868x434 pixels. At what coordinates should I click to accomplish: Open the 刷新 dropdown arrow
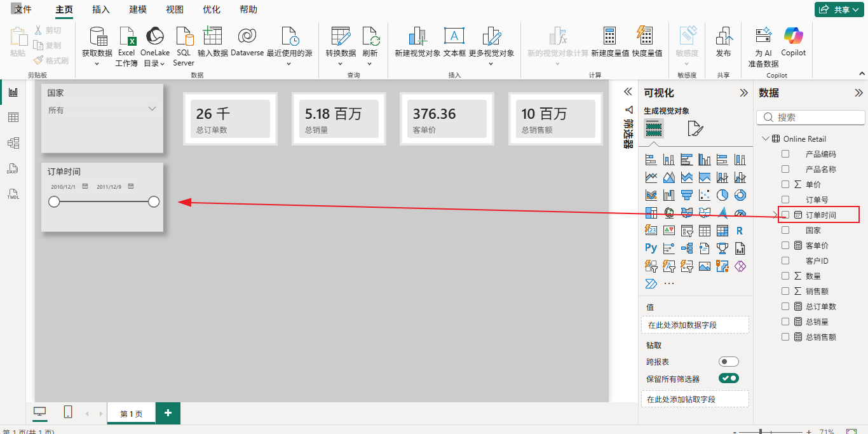click(370, 64)
